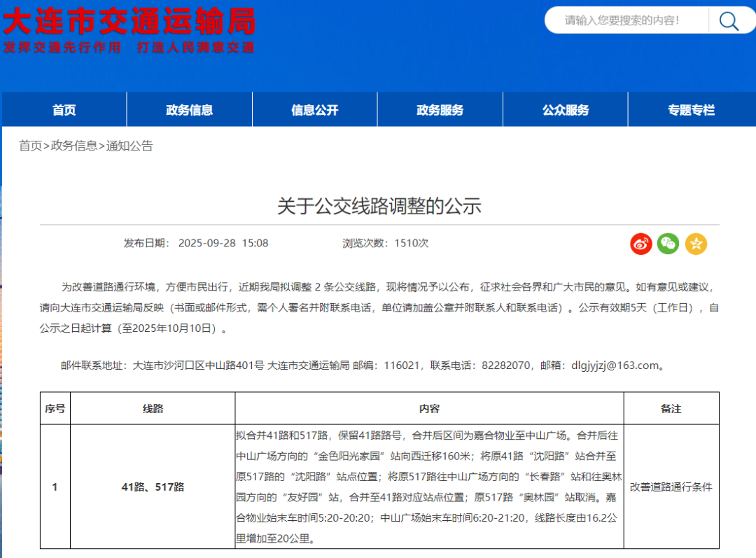
Task: Go to 通知公告 breadcrumb link
Action: [129, 146]
